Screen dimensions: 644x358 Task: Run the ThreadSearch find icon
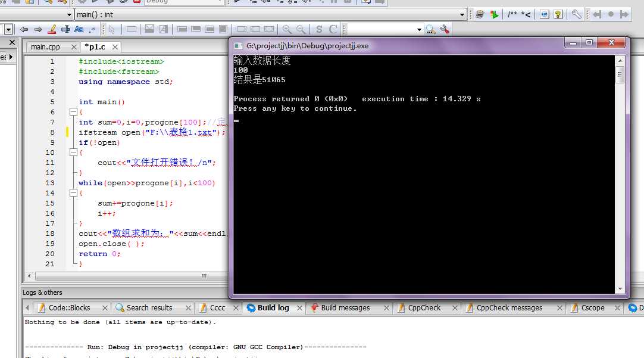[x=430, y=29]
